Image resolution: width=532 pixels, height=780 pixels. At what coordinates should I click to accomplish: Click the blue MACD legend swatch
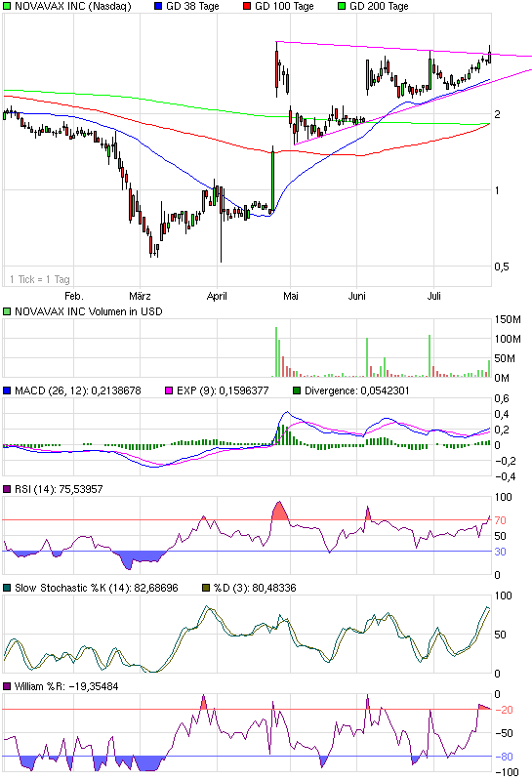[x=7, y=391]
